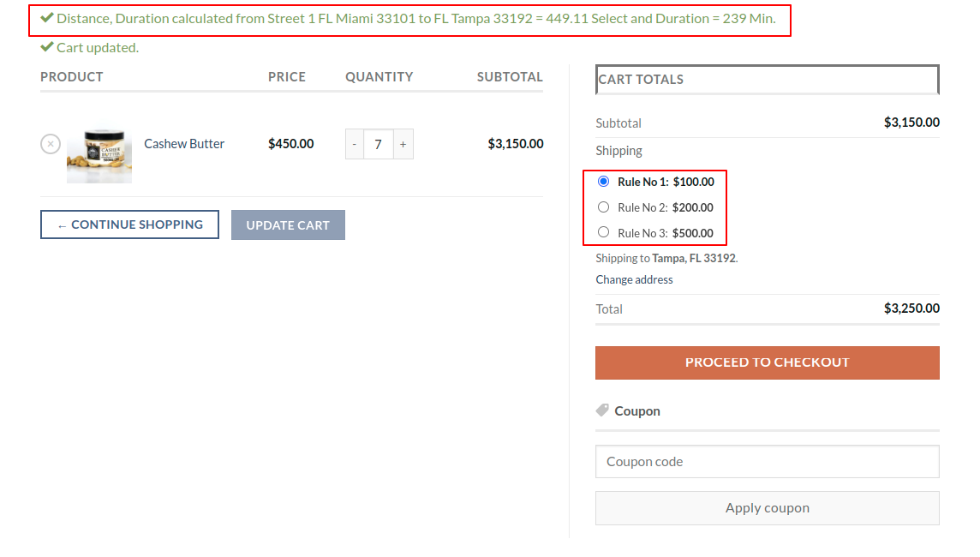Screen dimensions: 980x557
Task: Click the checkmark icon beside distance message
Action: pos(47,17)
